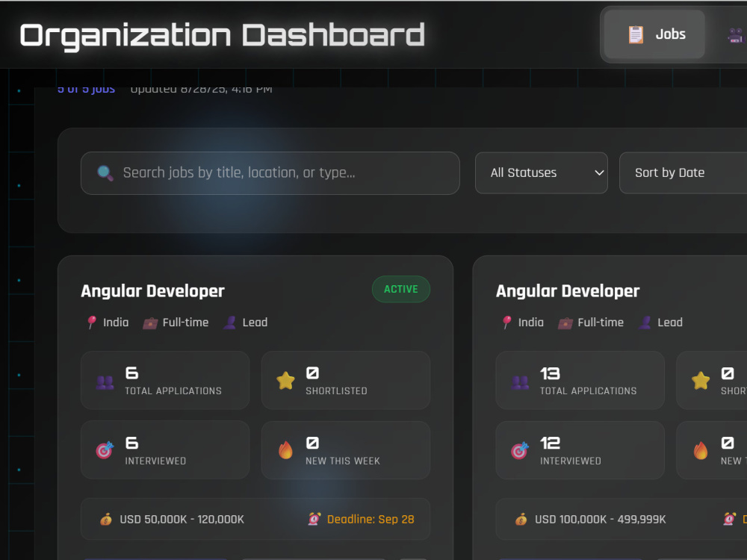The height and width of the screenshot is (560, 747).
Task: Click the ACTIVE status badge on first job
Action: 400,289
